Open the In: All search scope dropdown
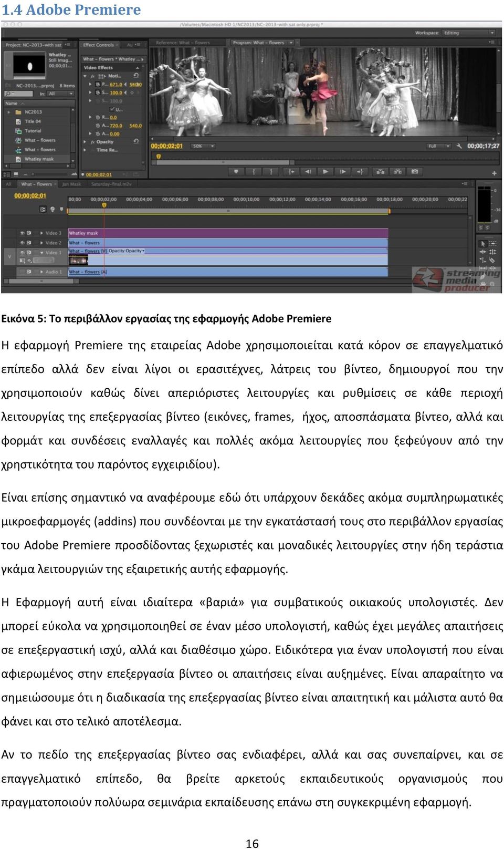Image resolution: width=504 pixels, height=849 pixels. tap(60, 94)
